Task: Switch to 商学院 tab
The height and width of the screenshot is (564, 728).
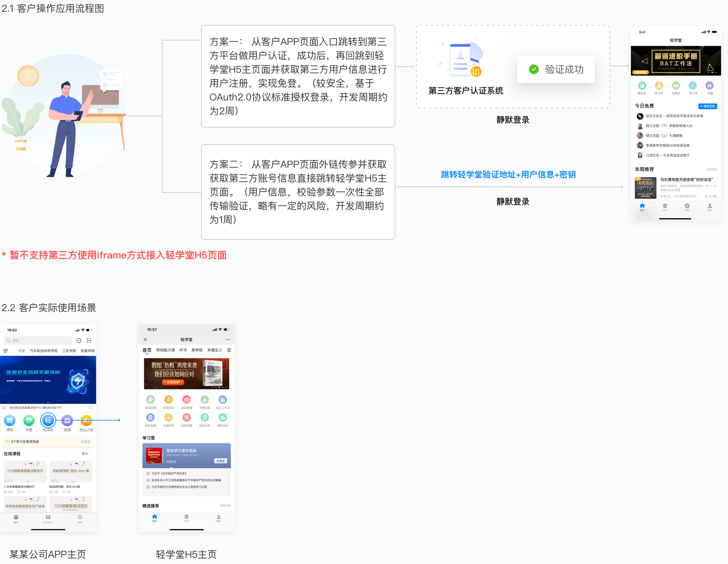Action: 197,350
